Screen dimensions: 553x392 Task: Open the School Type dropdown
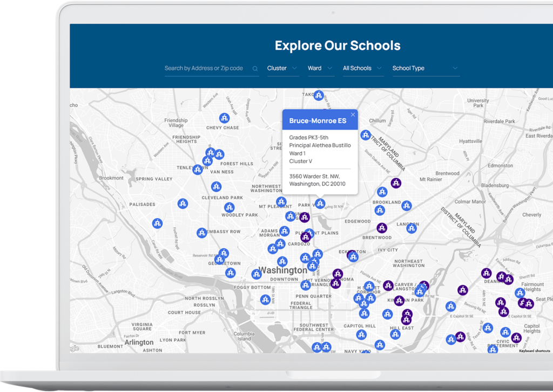[x=426, y=69]
